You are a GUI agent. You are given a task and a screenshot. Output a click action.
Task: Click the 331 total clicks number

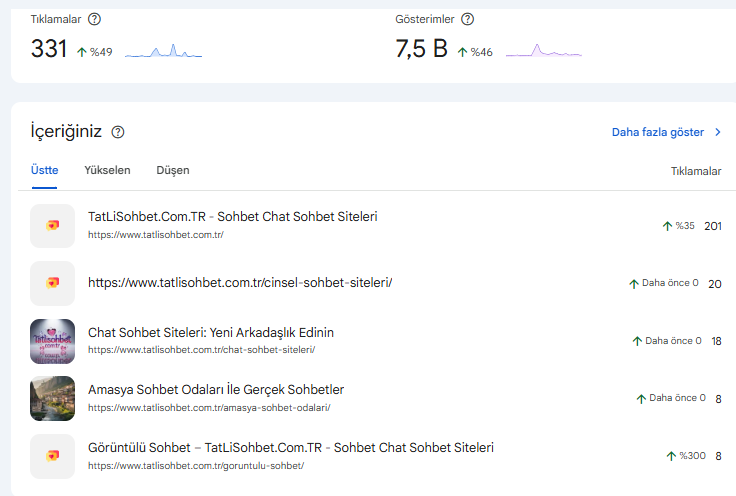[49, 49]
